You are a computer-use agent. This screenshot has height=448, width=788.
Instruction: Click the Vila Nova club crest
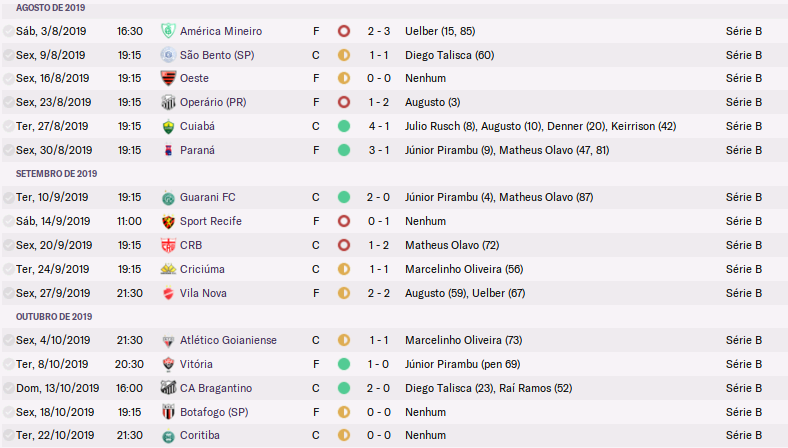pos(168,293)
